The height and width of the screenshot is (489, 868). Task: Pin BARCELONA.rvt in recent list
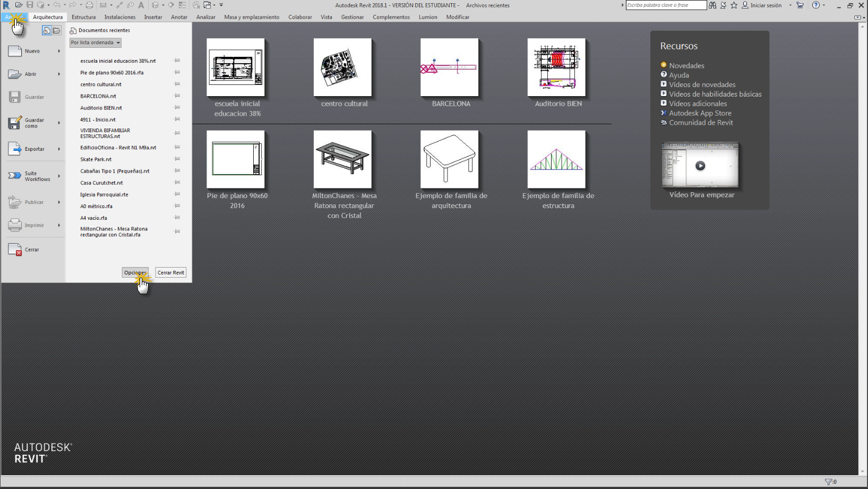coord(177,96)
